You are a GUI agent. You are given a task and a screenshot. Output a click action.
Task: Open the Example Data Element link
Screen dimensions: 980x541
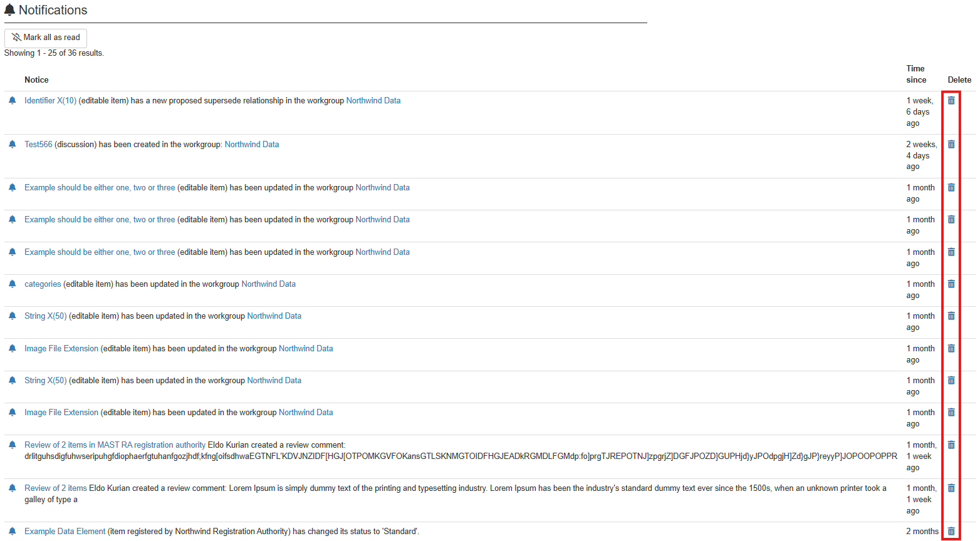point(65,532)
